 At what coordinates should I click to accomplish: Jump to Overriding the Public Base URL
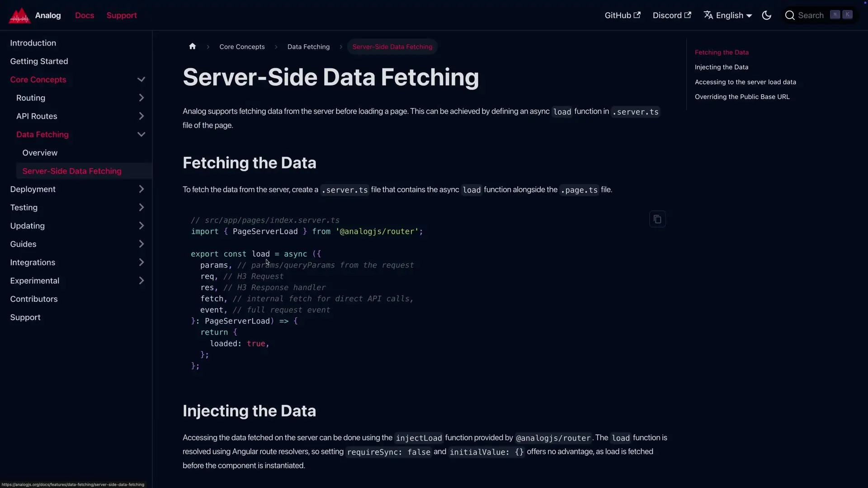(742, 97)
